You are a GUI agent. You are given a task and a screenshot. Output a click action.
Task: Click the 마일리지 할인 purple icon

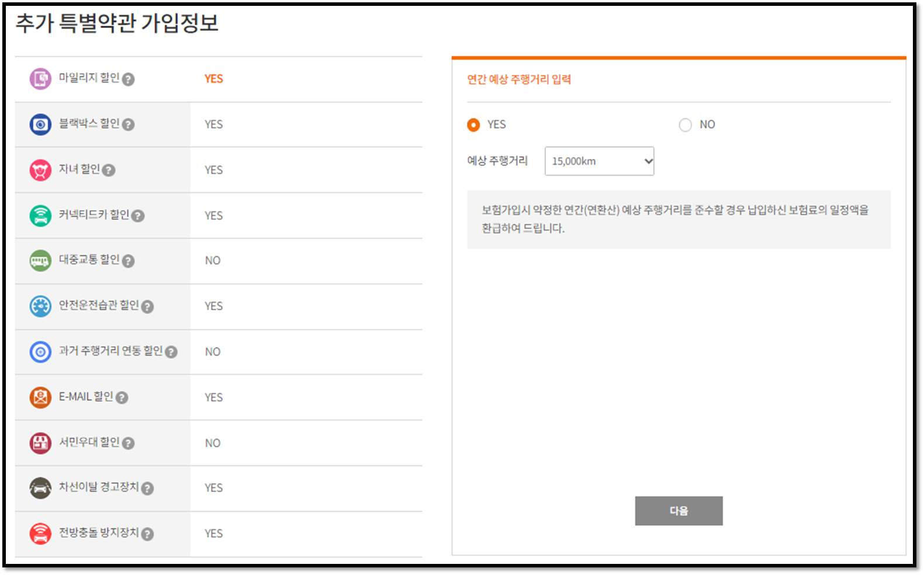point(40,78)
